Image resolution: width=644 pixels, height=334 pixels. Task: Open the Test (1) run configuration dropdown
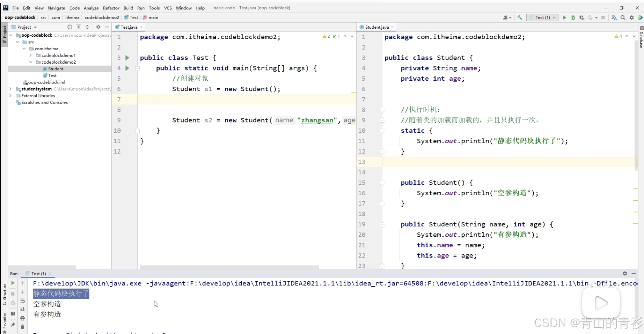click(x=542, y=17)
